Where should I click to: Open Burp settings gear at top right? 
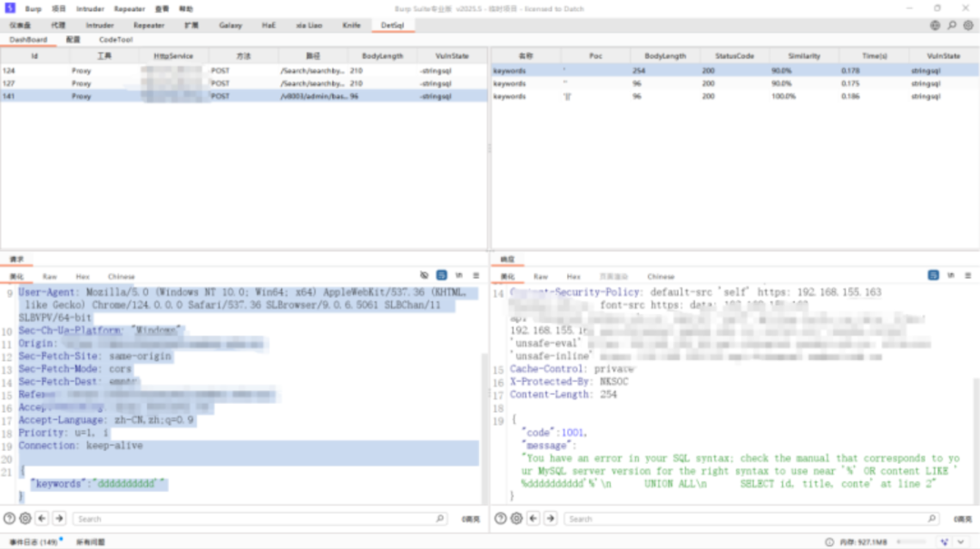[968, 25]
